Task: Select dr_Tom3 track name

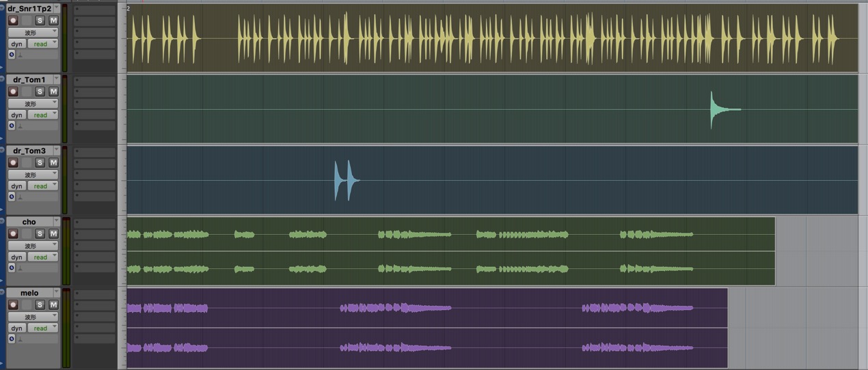Action: pos(29,151)
